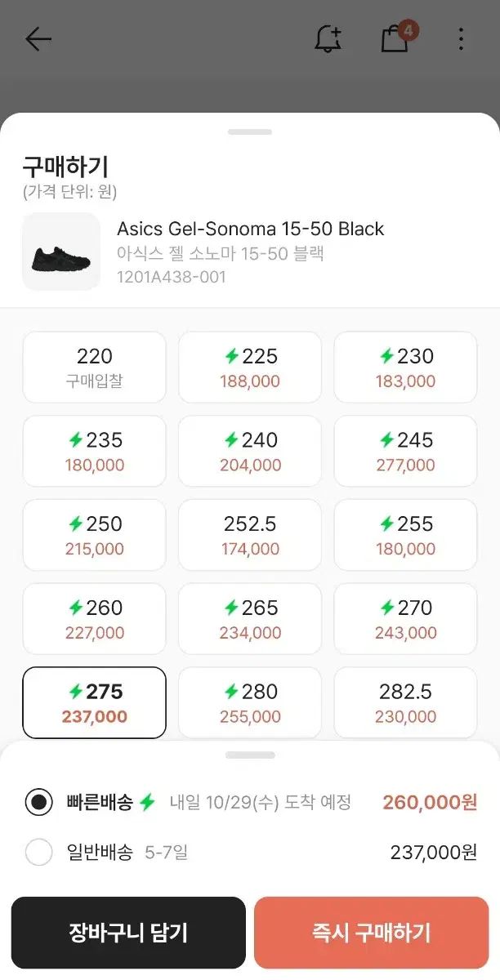Tap the delivery options panel drag handle
Screen dimensions: 500x980
pos(250,755)
